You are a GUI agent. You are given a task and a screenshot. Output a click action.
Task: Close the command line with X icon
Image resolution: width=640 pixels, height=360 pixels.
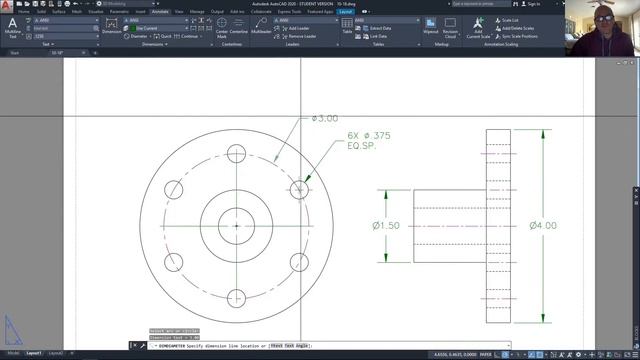[x=135, y=346]
